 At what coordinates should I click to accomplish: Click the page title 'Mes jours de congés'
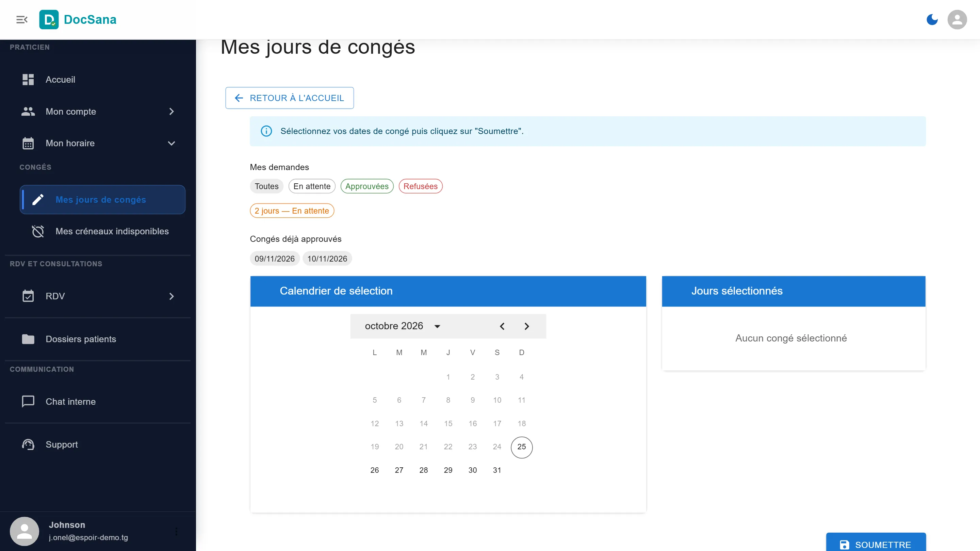pyautogui.click(x=318, y=48)
